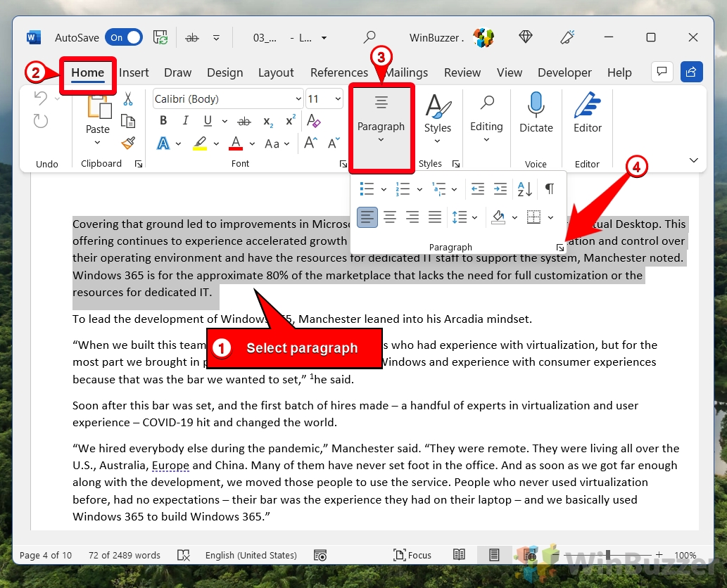This screenshot has width=727, height=588.
Task: Open the diamond premium icon
Action: pyautogui.click(x=525, y=37)
